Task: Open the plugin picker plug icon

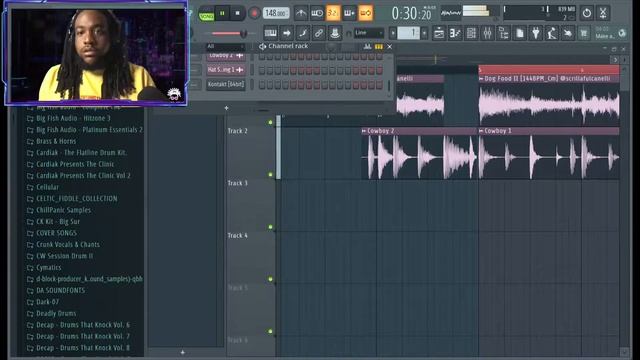Action: tap(536, 33)
